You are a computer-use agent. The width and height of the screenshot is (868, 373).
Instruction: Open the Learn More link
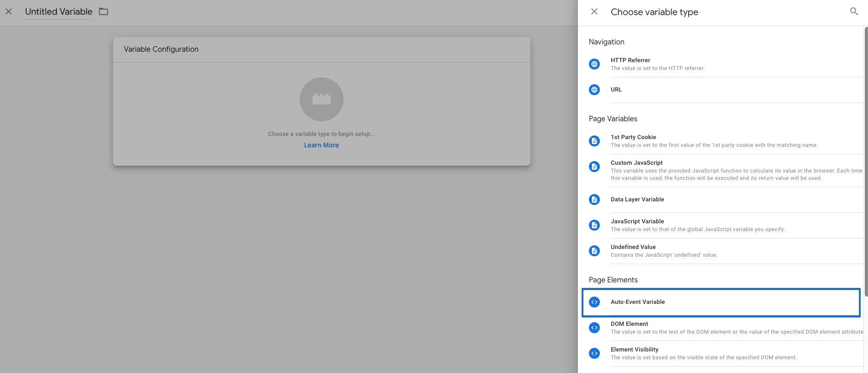point(321,145)
